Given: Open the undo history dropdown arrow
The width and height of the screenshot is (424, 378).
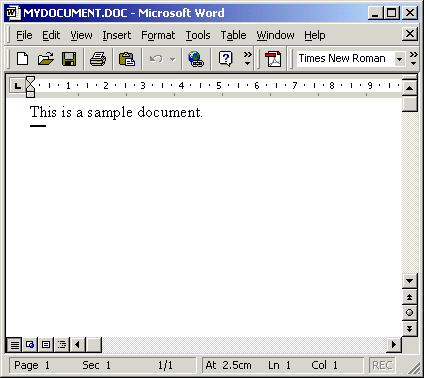Looking at the screenshot, I should tap(173, 59).
